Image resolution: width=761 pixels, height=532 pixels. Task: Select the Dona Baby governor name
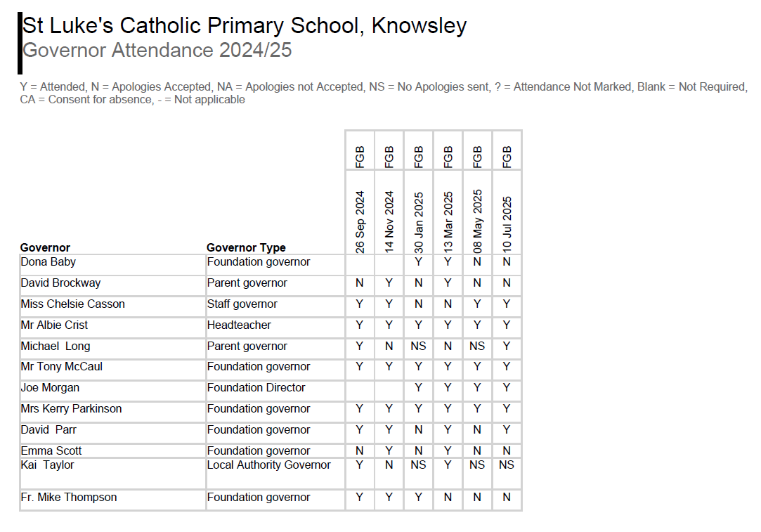coord(48,262)
